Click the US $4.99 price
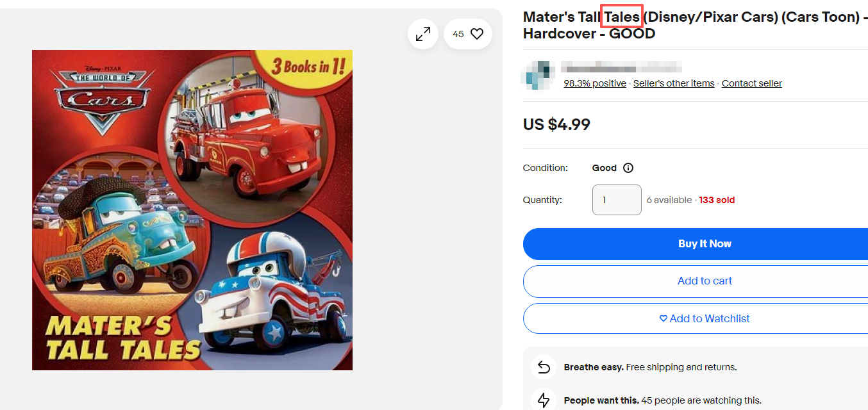Screen dimensions: 868x410 tap(556, 124)
